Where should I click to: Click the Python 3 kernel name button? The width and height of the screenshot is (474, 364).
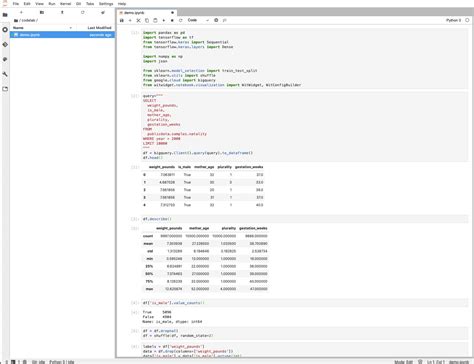click(453, 20)
